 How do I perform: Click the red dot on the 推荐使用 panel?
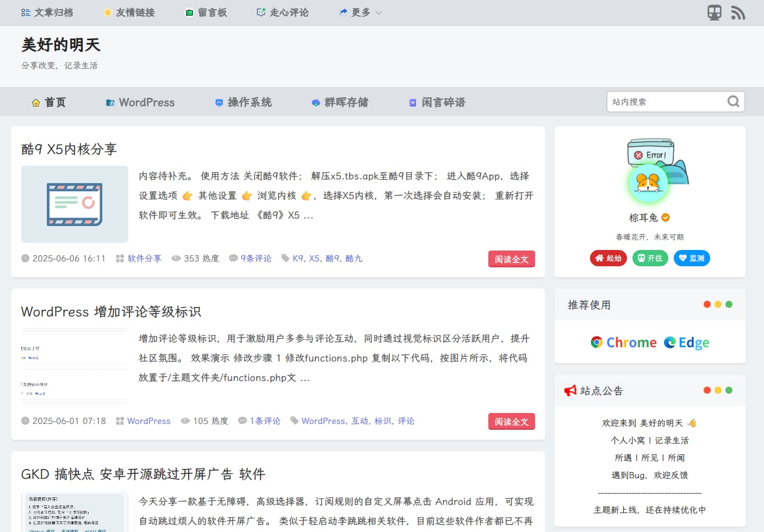pos(707,305)
